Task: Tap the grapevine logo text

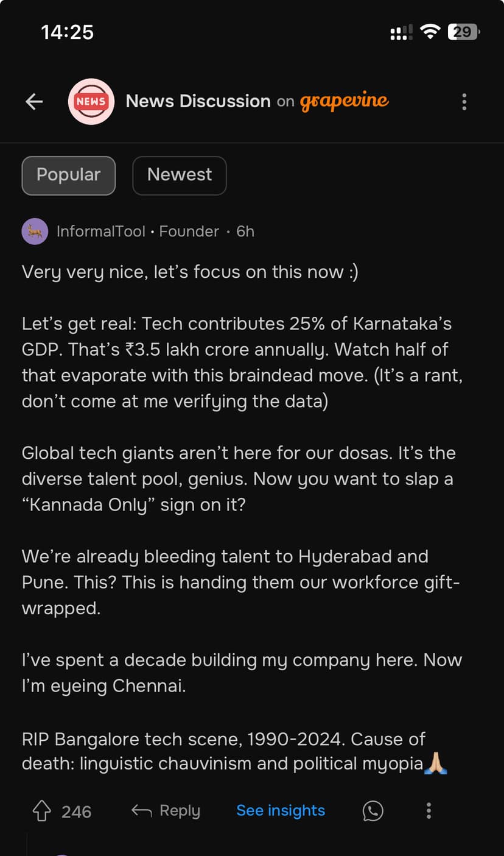Action: 344,101
